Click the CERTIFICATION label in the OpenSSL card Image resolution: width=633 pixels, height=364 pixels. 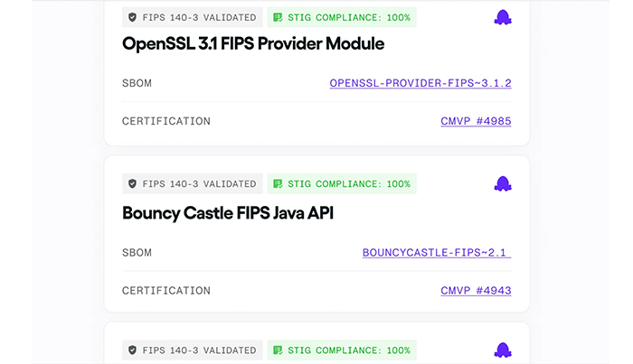point(166,121)
